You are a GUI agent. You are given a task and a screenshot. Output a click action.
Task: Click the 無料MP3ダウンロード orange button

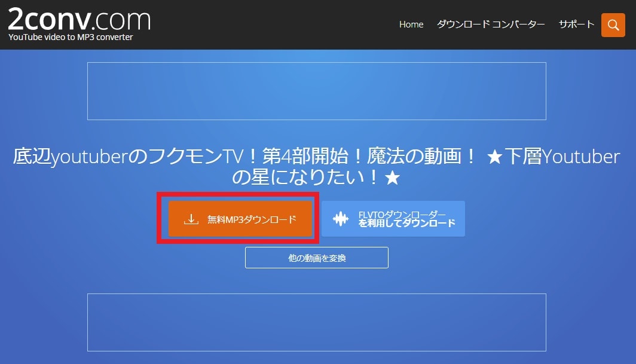pos(240,219)
